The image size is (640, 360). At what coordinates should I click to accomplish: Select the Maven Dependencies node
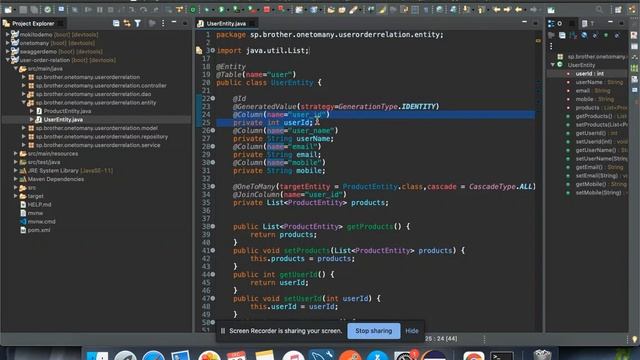[56, 179]
